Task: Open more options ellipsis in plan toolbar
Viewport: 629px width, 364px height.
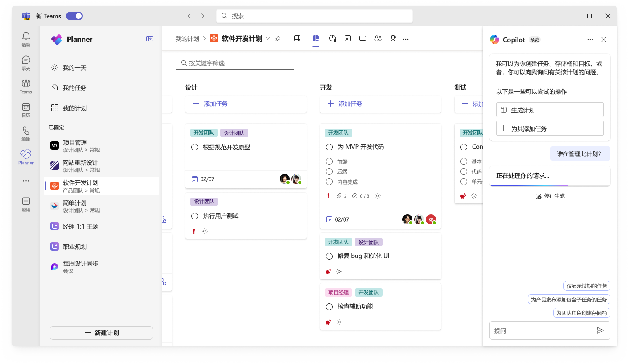Action: [x=406, y=39]
